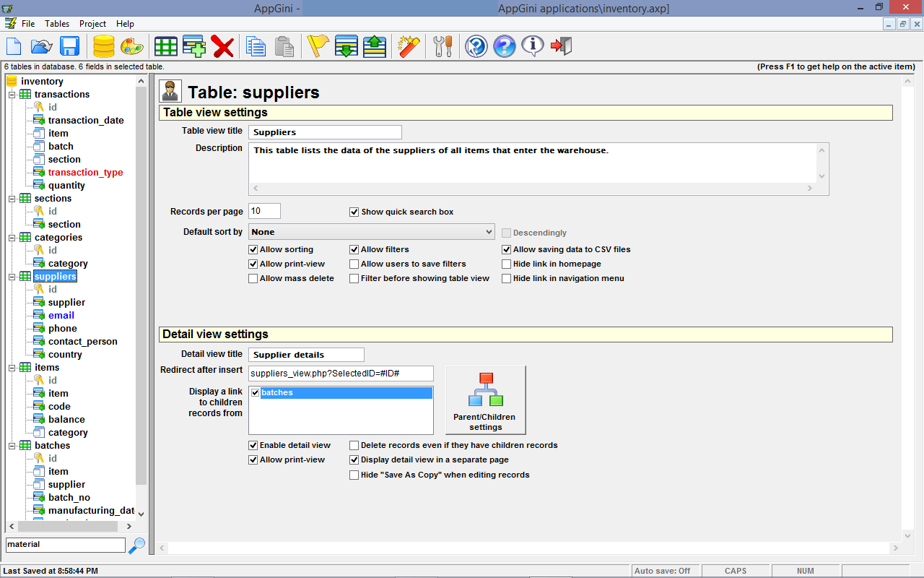
Task: Toggle Allow filters checkbox
Action: (x=354, y=249)
